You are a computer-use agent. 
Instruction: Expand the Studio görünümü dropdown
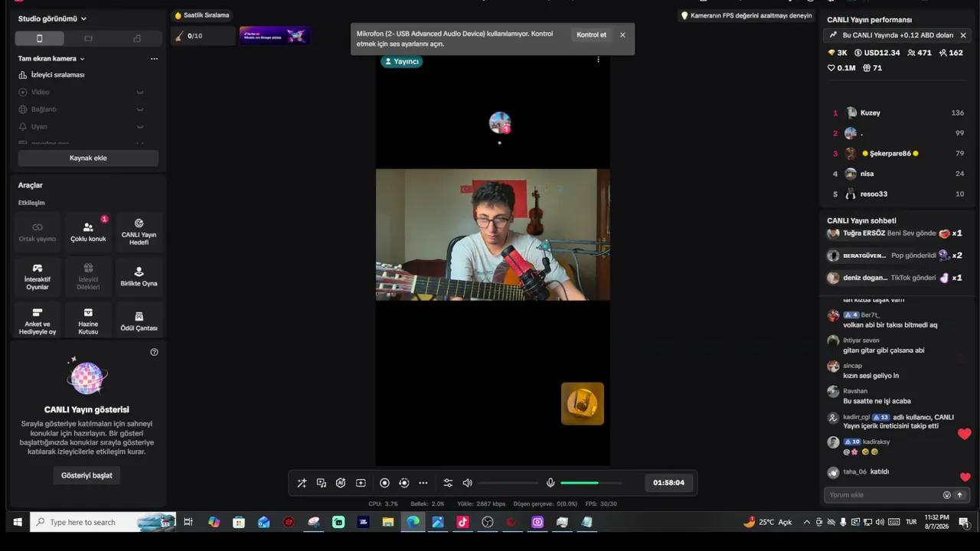coord(53,18)
